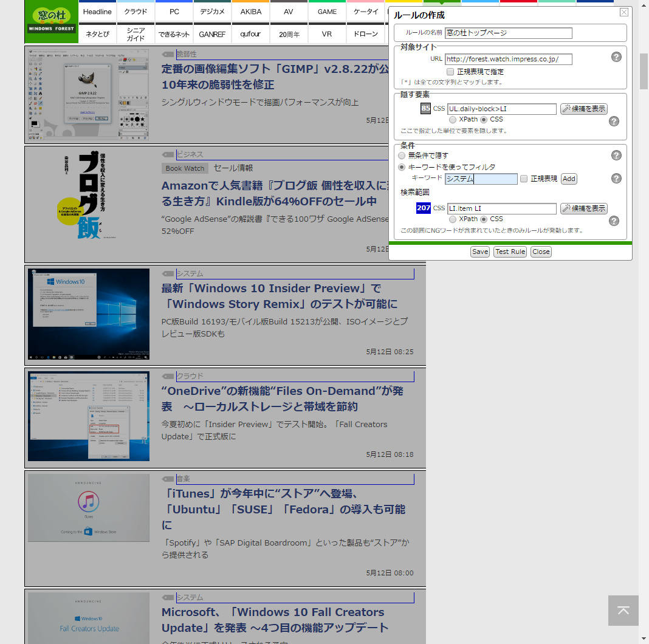Click the help icon beside 無条件で隠す
Image resolution: width=649 pixels, height=644 pixels.
point(616,155)
